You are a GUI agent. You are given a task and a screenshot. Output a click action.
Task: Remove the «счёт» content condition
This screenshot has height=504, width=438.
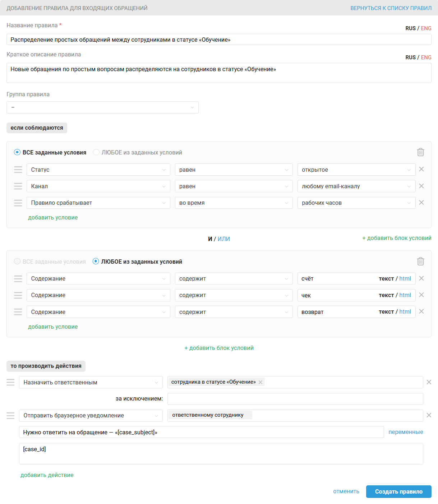(421, 278)
